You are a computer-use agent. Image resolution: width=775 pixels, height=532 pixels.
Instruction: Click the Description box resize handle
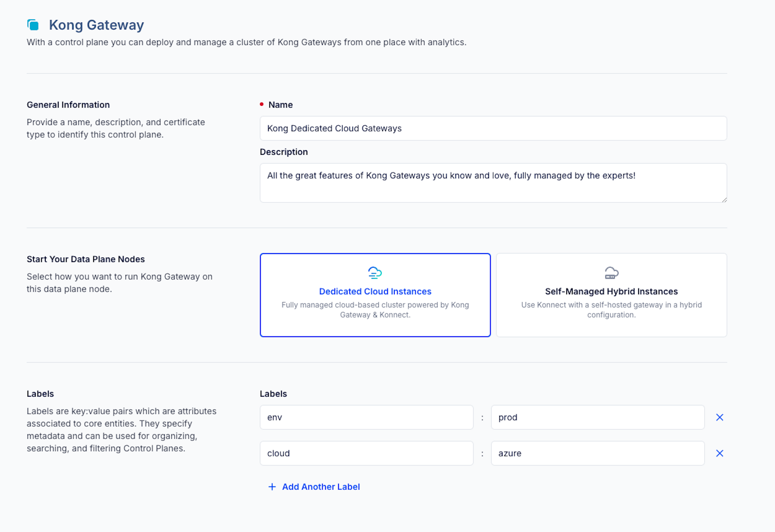[724, 200]
